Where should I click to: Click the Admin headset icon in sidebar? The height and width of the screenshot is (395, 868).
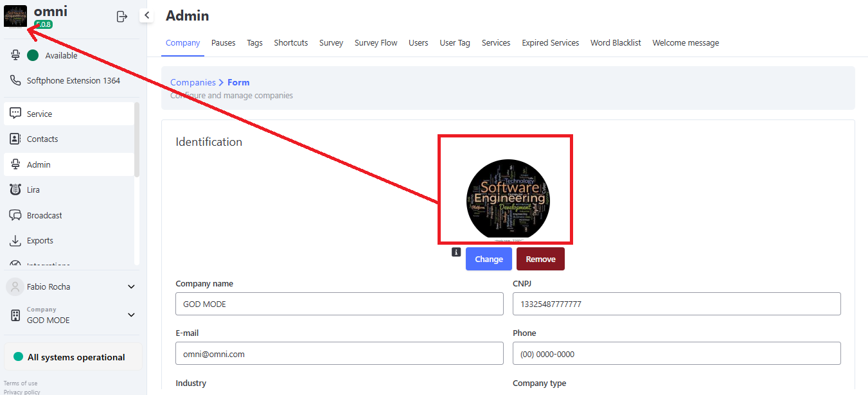[x=16, y=164]
